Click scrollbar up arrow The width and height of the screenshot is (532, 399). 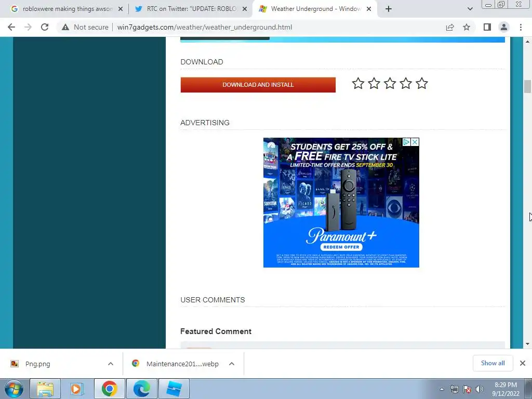[527, 42]
